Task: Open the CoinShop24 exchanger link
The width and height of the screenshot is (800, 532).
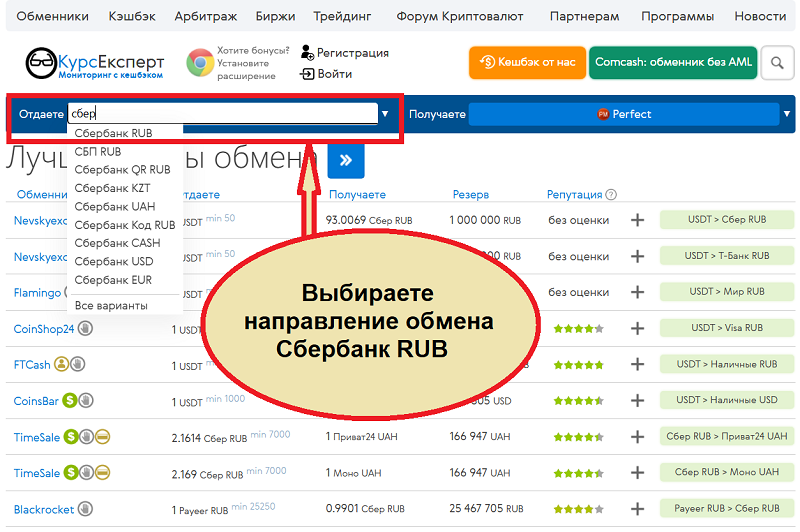Action: click(44, 329)
